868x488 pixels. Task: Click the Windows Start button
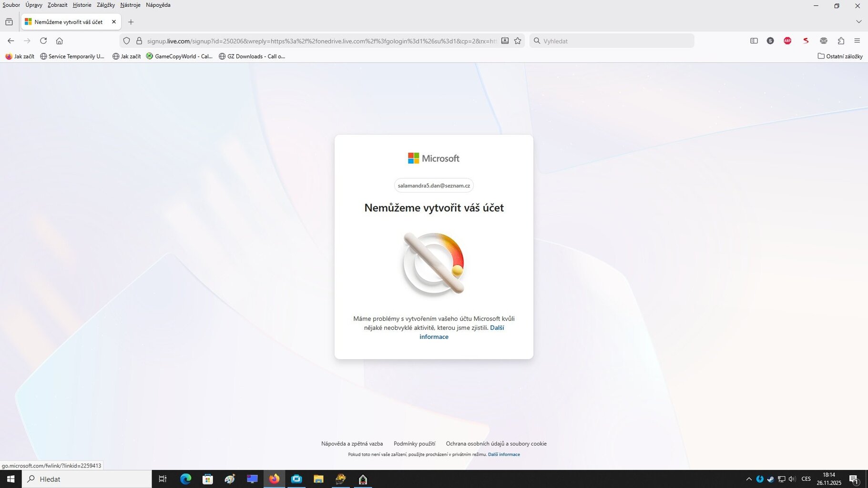tap(10, 479)
